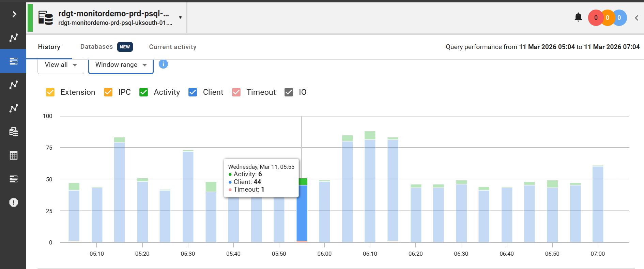Click the orange warning counter badge

(608, 18)
